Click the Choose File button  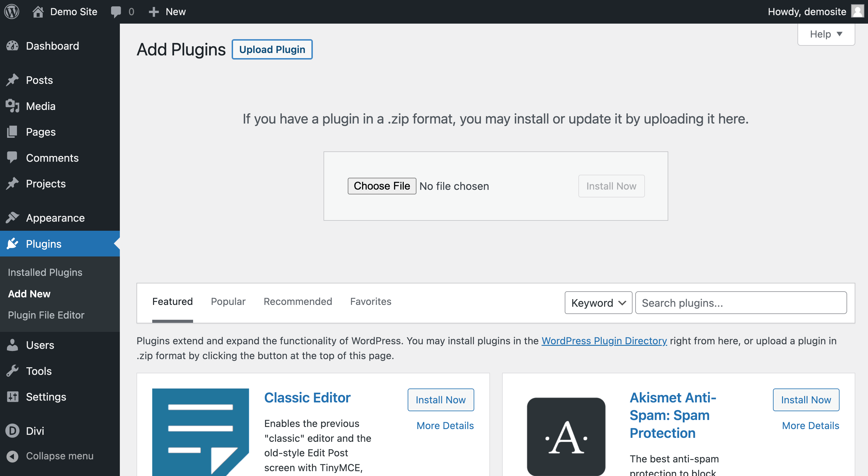pos(382,187)
